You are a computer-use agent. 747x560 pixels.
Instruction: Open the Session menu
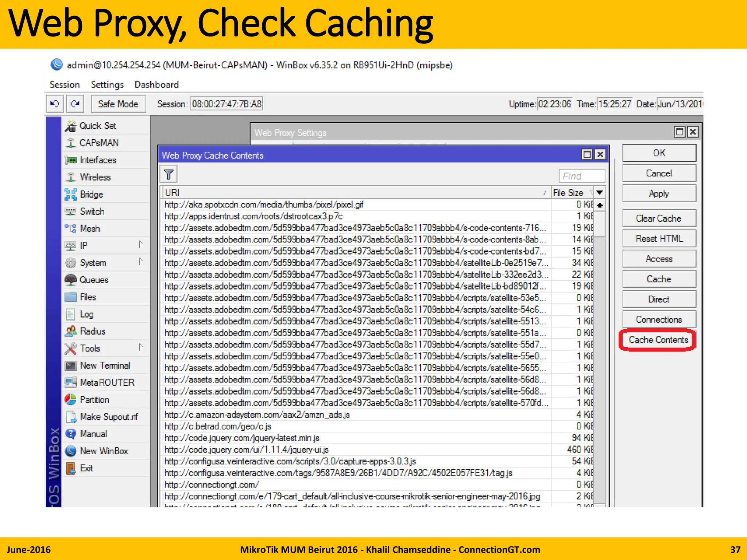coord(65,85)
